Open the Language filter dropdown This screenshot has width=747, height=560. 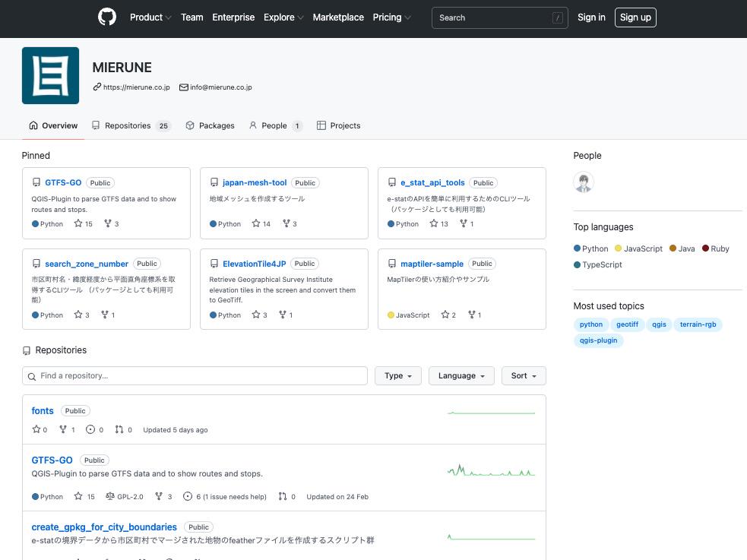pos(461,375)
